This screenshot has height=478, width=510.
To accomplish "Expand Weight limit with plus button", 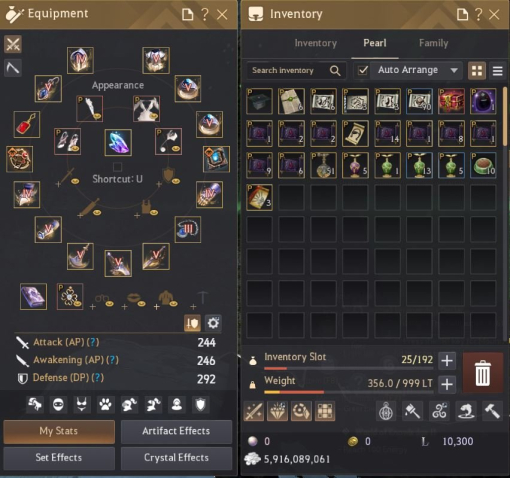I will click(447, 385).
